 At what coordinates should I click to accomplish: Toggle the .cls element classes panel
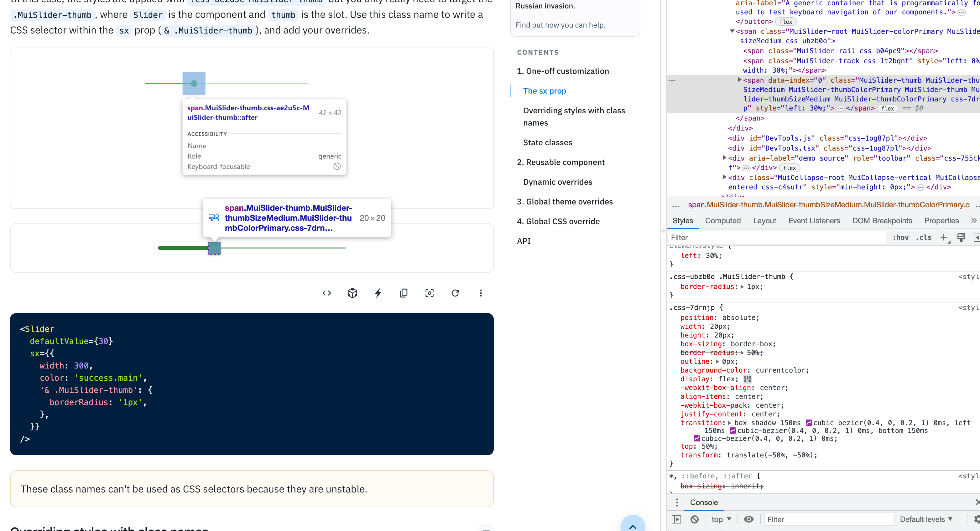tap(923, 238)
